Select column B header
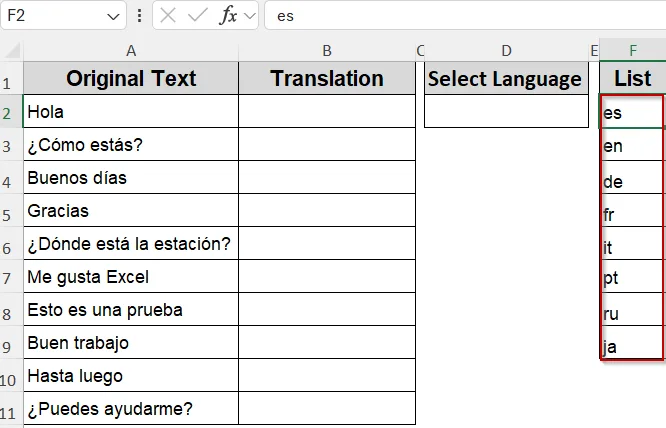Viewport: 666px width, 428px height. point(327,51)
